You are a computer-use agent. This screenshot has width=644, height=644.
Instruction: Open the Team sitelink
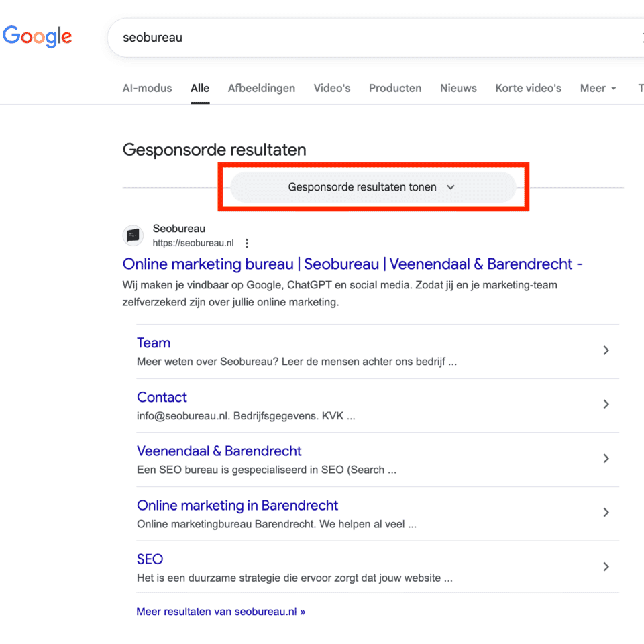click(154, 343)
